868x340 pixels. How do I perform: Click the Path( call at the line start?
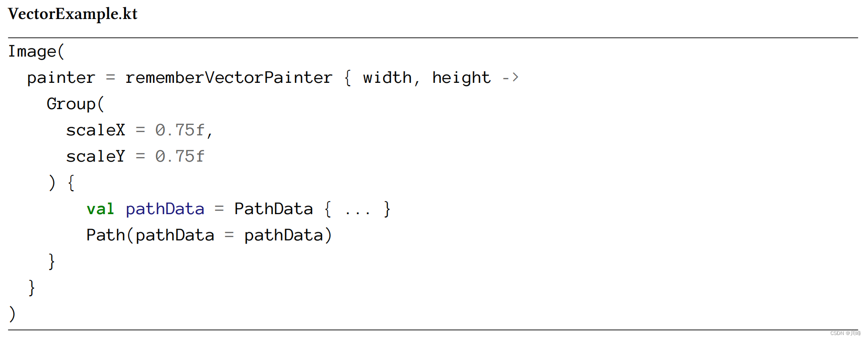click(108, 235)
